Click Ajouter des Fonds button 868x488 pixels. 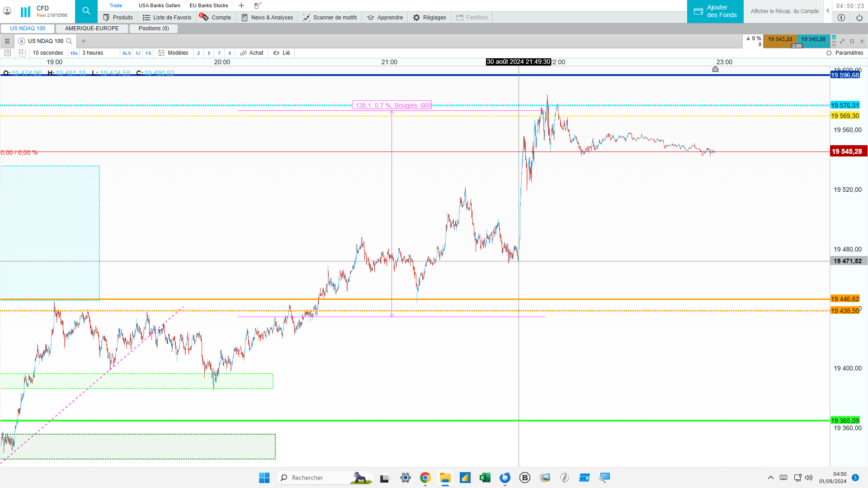point(715,11)
